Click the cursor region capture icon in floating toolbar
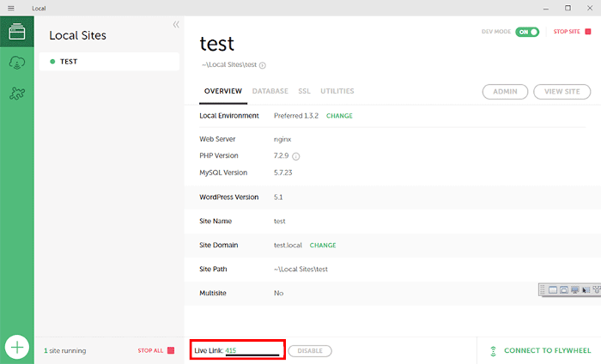 pos(586,290)
